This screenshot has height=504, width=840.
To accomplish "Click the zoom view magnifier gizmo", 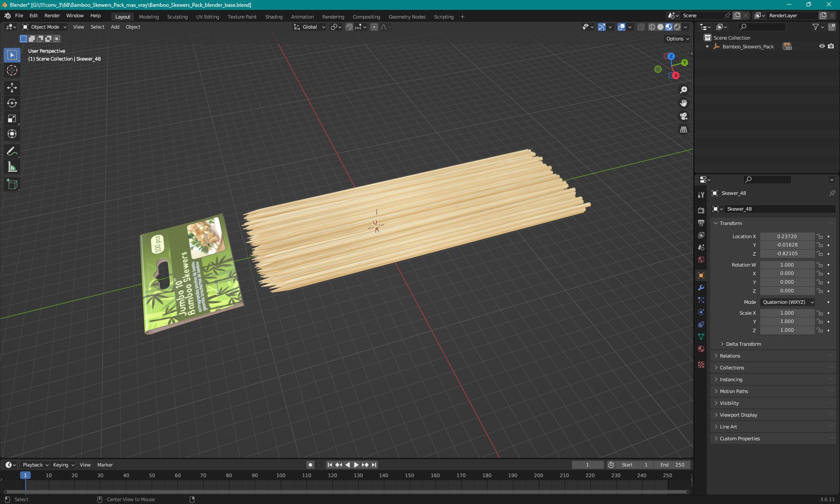I will click(684, 90).
